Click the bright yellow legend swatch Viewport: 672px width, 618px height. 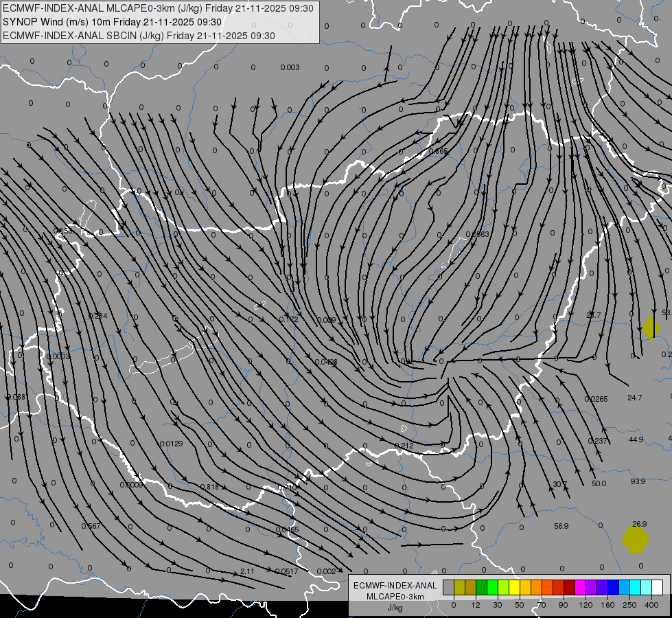514,587
